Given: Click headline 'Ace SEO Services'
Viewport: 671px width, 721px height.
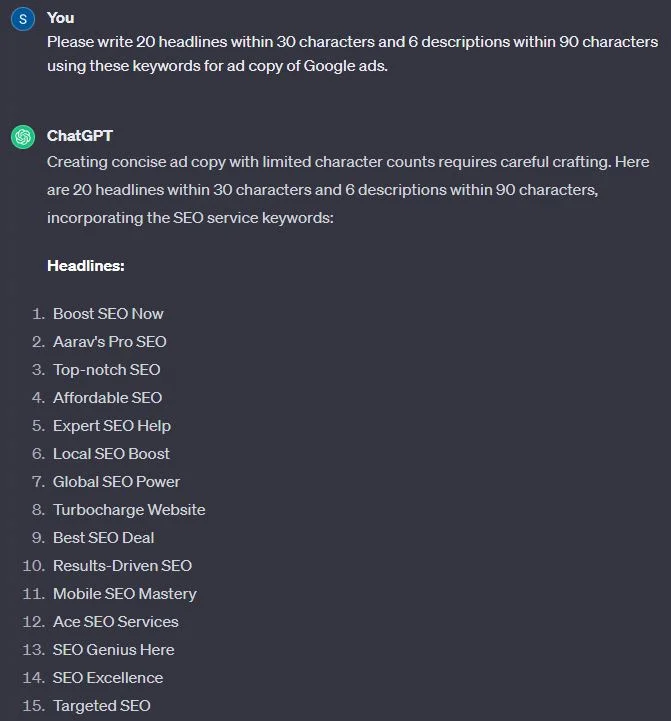Looking at the screenshot, I should (x=116, y=622).
